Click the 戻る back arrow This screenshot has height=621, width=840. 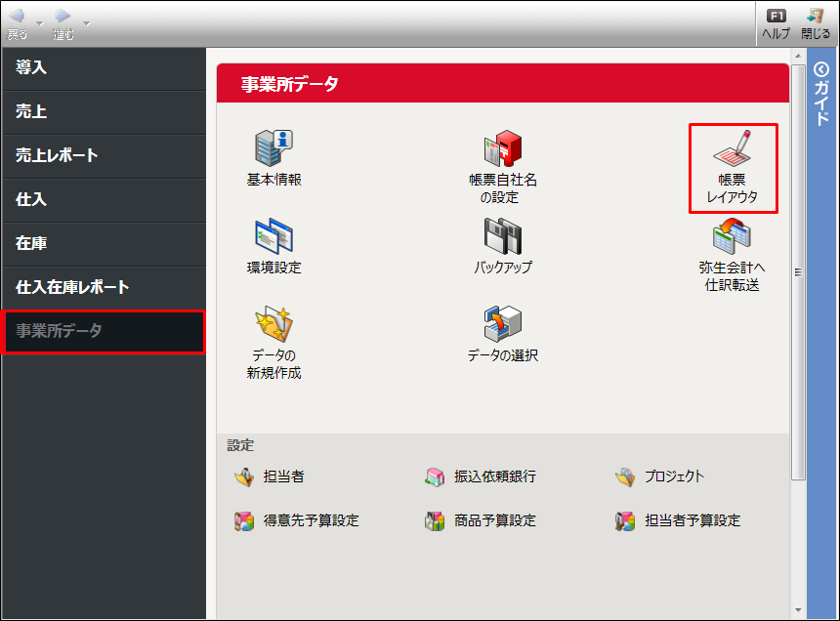[18, 17]
